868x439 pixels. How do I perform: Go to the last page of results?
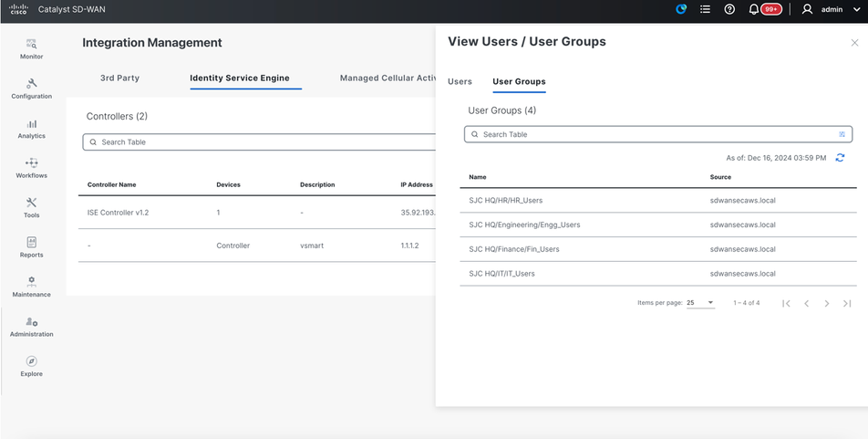[847, 303]
